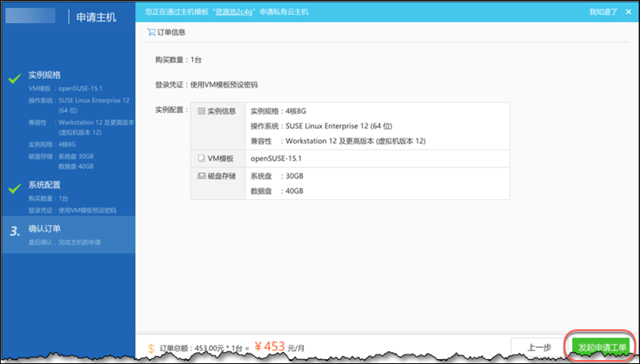Click the shopping cart icon beside 订单信息
Viewport: 640px width, 364px height.
pos(151,33)
